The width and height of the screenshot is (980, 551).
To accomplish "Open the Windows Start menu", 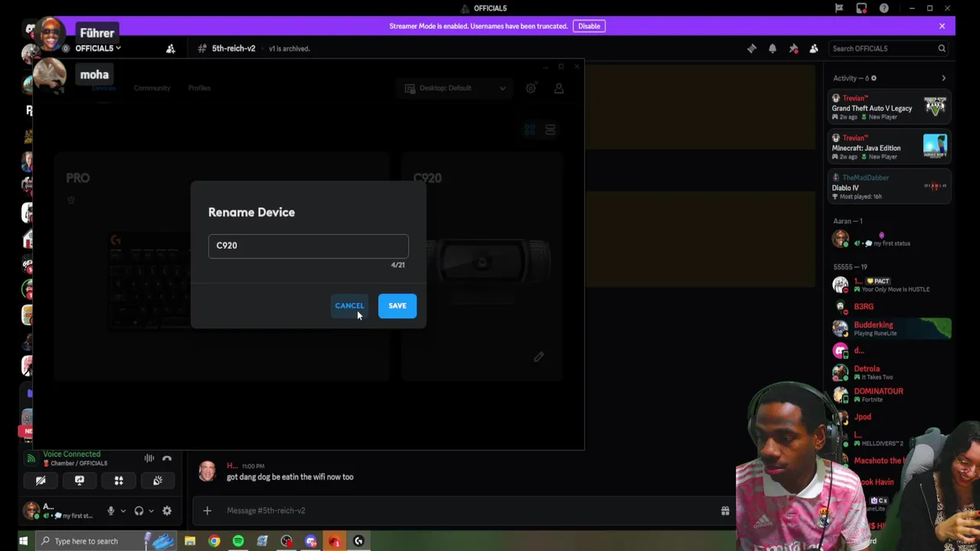I will [23, 541].
